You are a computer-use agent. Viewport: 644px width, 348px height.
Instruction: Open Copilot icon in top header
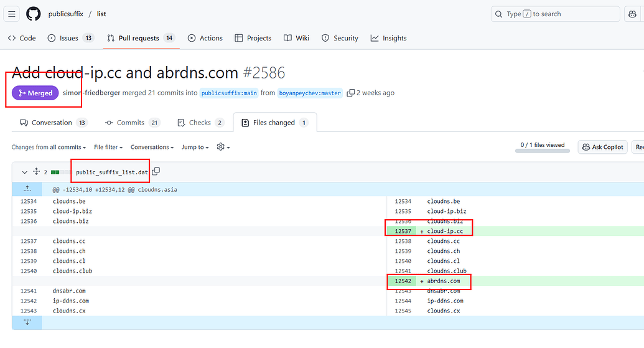pyautogui.click(x=633, y=14)
